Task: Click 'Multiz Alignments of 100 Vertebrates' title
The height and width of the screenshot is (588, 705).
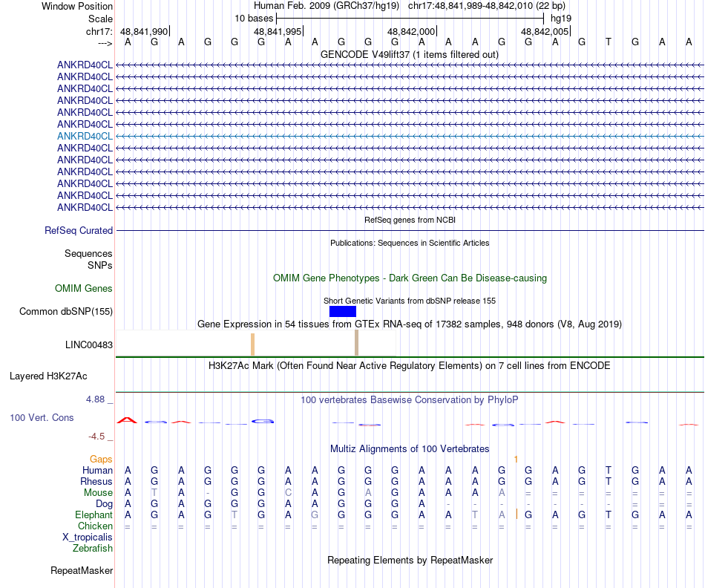Action: click(x=410, y=449)
